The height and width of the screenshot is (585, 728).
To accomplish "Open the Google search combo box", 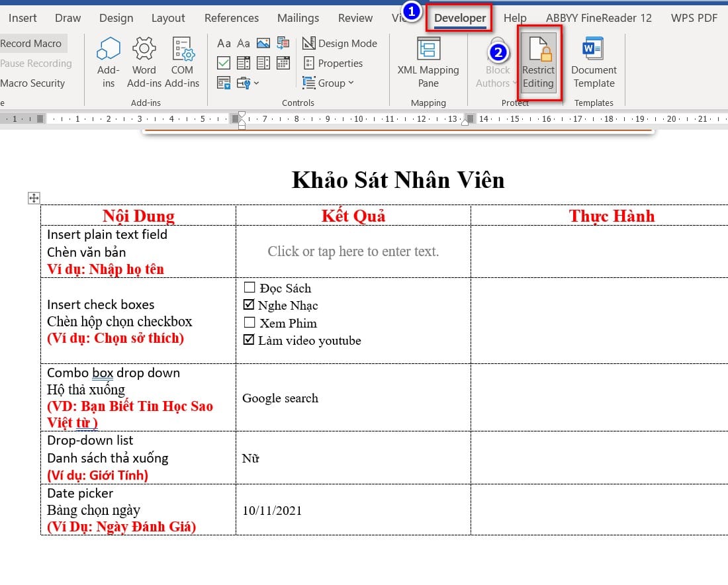I will click(x=281, y=398).
